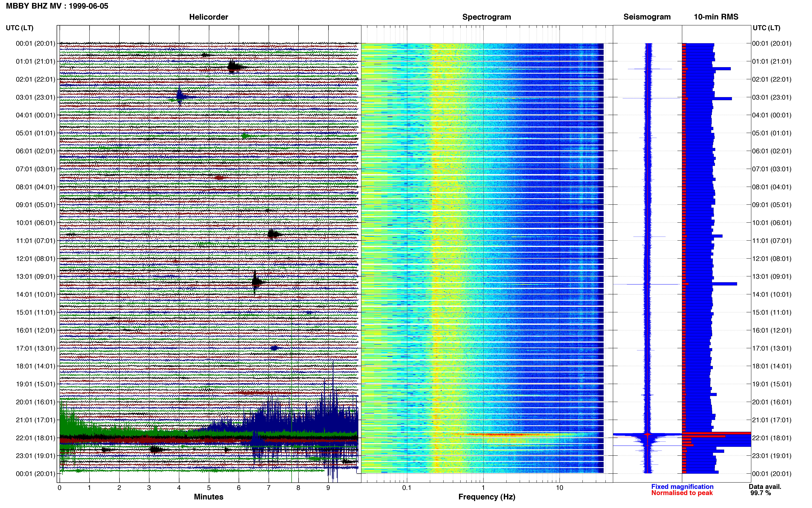Screen dimensions: 812x508
Task: Click right time label '02:01 (22:01)'
Action: (x=772, y=79)
